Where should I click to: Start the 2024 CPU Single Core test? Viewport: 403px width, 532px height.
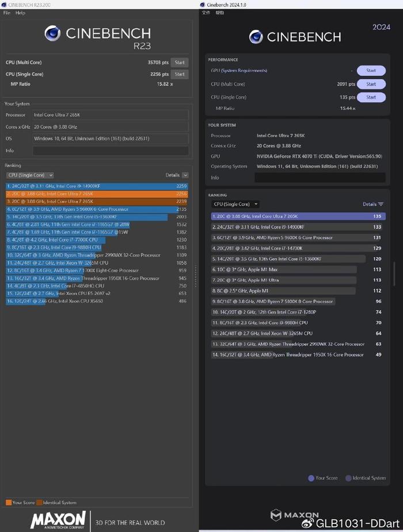click(x=371, y=97)
